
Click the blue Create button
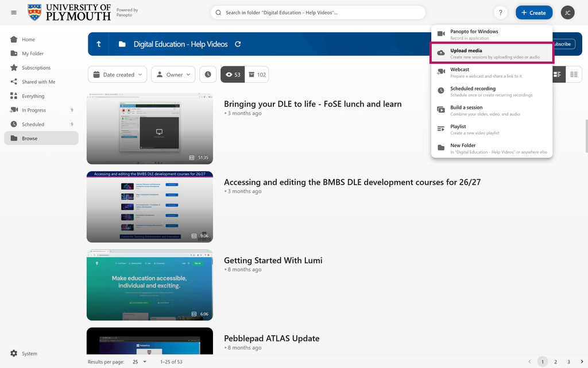click(x=533, y=13)
